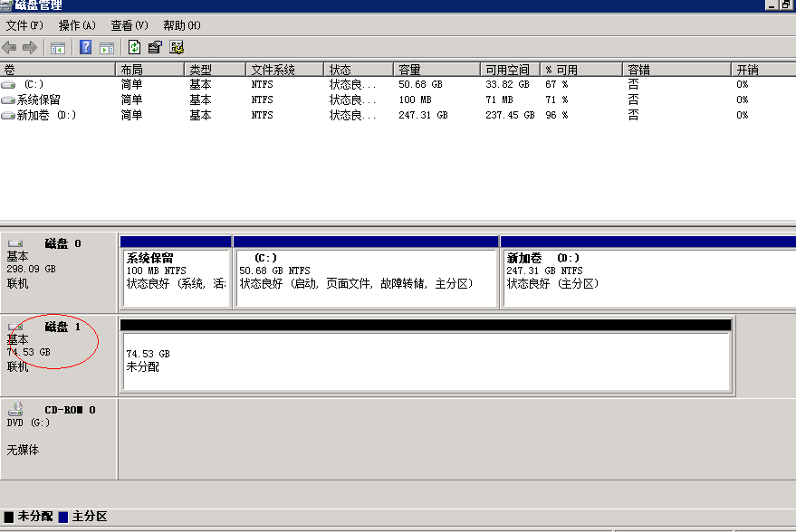796x532 pixels.
Task: Open the 查看(V) menu
Action: pyautogui.click(x=129, y=25)
